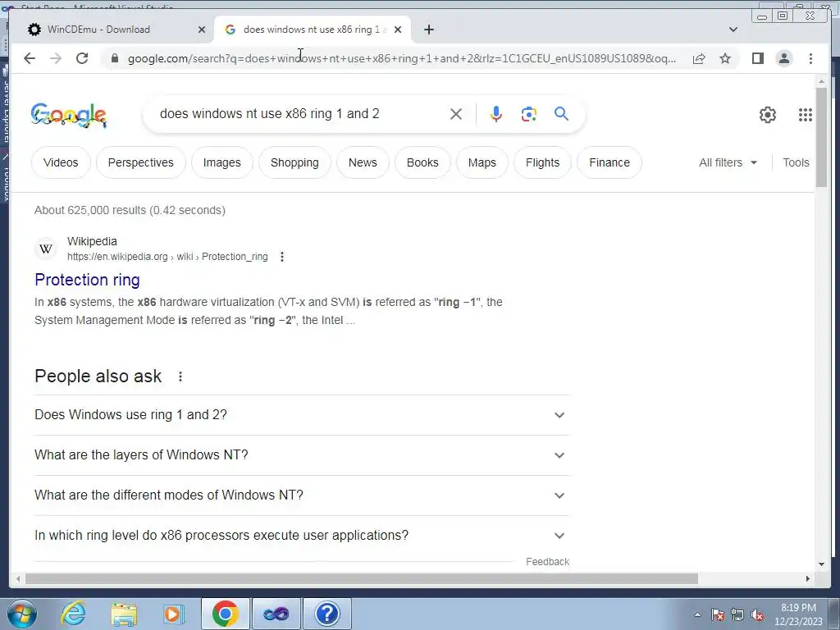The height and width of the screenshot is (630, 840).
Task: Open the Windows Start menu
Action: [22, 614]
